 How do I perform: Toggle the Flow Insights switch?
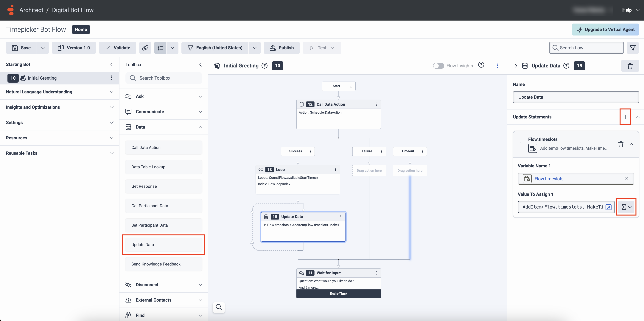click(438, 66)
